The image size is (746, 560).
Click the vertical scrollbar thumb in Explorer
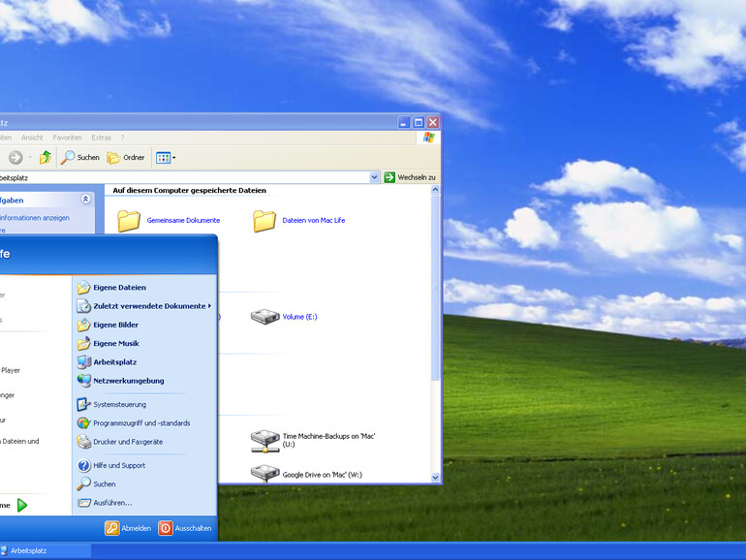(x=435, y=288)
